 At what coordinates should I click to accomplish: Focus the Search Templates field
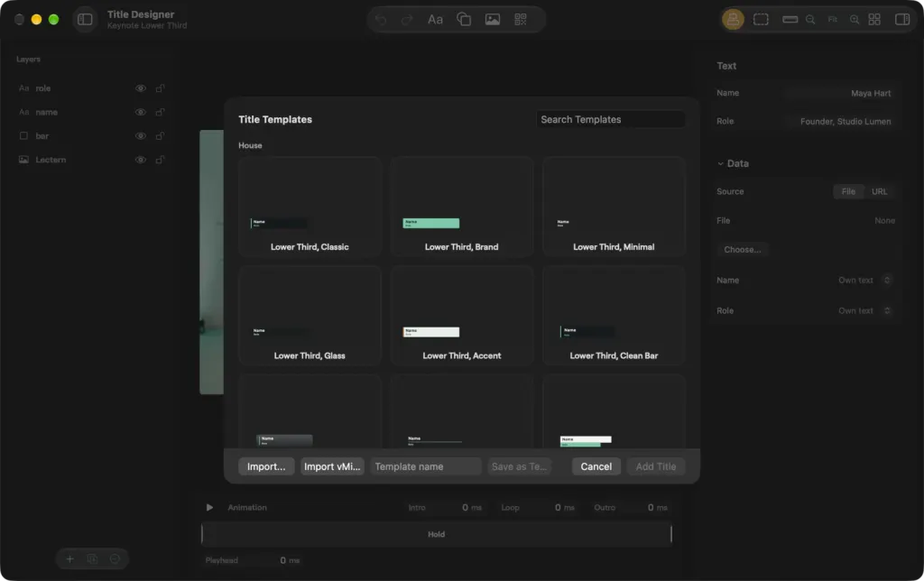(x=611, y=120)
